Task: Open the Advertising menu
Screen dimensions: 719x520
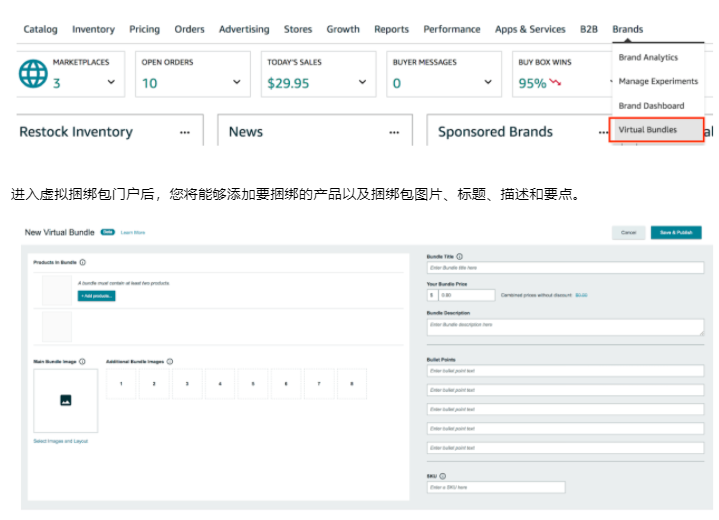Action: (244, 29)
